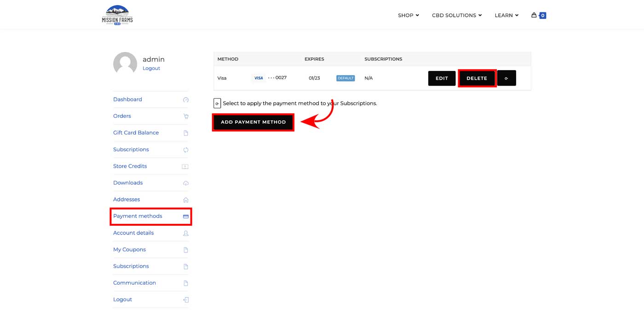
Task: Expand the CBD SOLUTIONS dropdown menu
Action: [x=456, y=15]
